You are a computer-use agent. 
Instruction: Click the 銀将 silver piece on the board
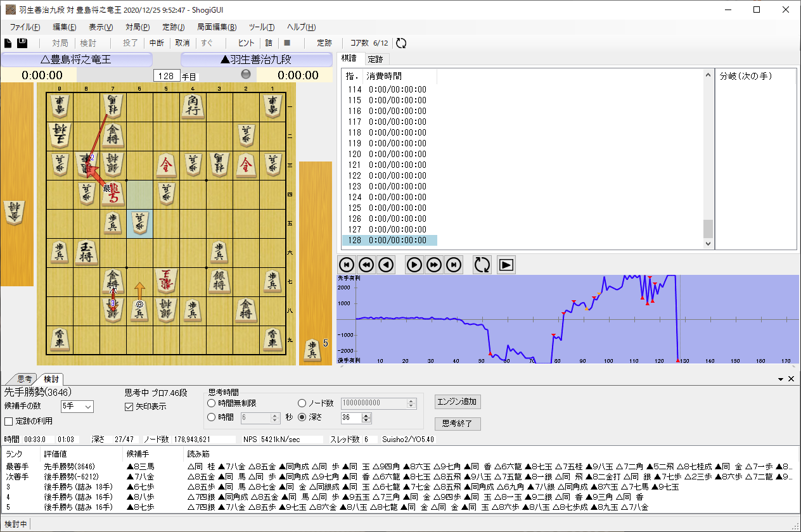click(x=219, y=282)
